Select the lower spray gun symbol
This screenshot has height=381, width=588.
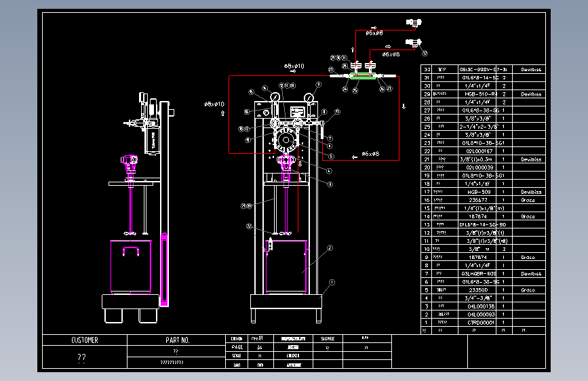tap(414, 43)
